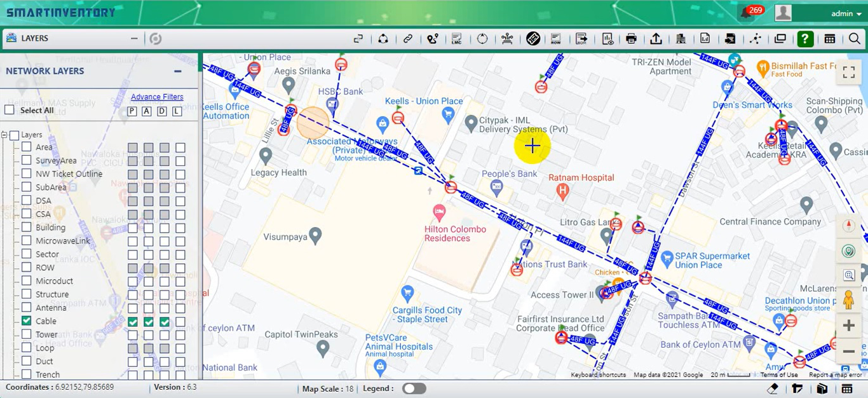Collapse the Layers tree root node
The height and width of the screenshot is (398, 868).
pos(4,135)
